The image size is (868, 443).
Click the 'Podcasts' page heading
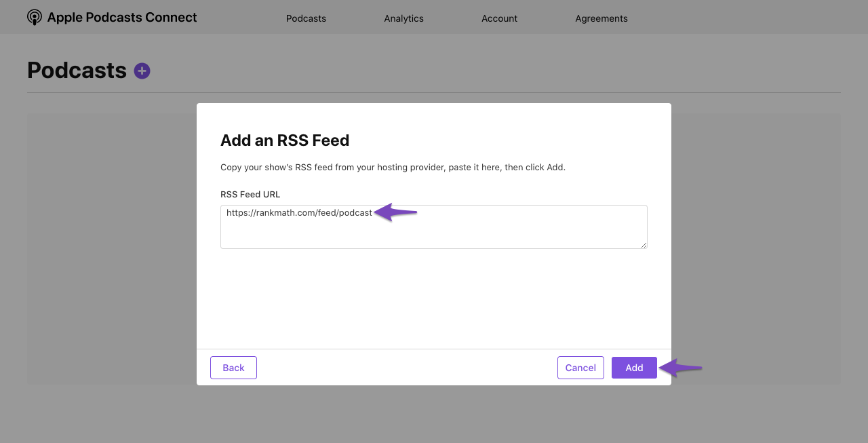click(x=77, y=71)
